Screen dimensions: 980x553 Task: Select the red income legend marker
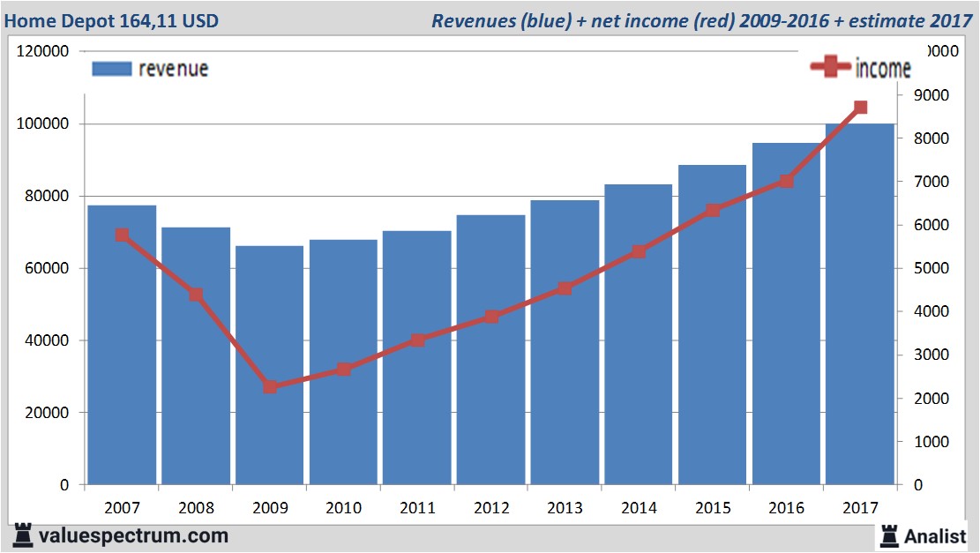[x=831, y=66]
